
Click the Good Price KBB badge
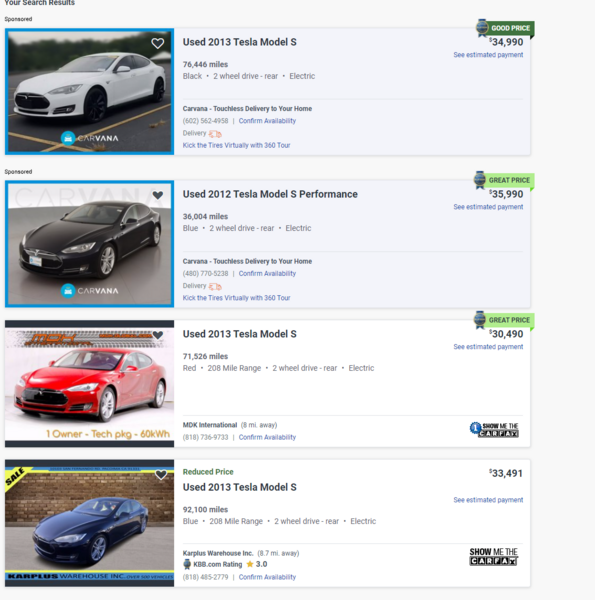coord(505,28)
